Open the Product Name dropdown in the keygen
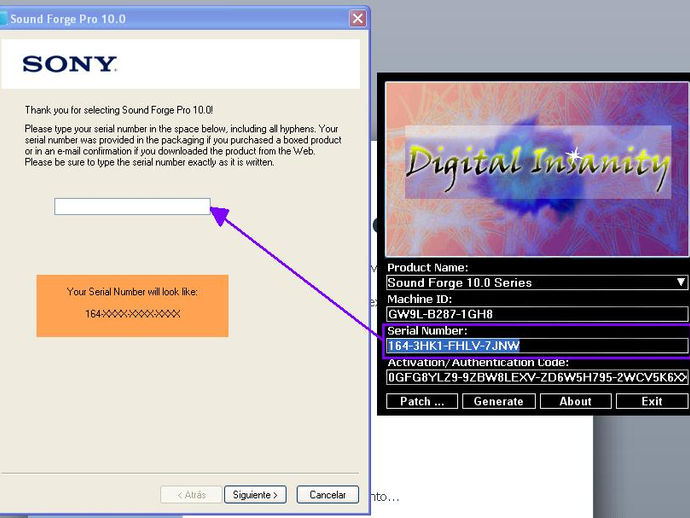The width and height of the screenshot is (690, 518). tap(536, 283)
